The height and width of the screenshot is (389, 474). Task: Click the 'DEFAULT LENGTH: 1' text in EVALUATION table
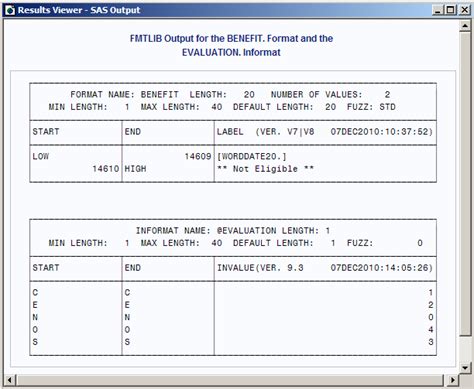click(284, 243)
